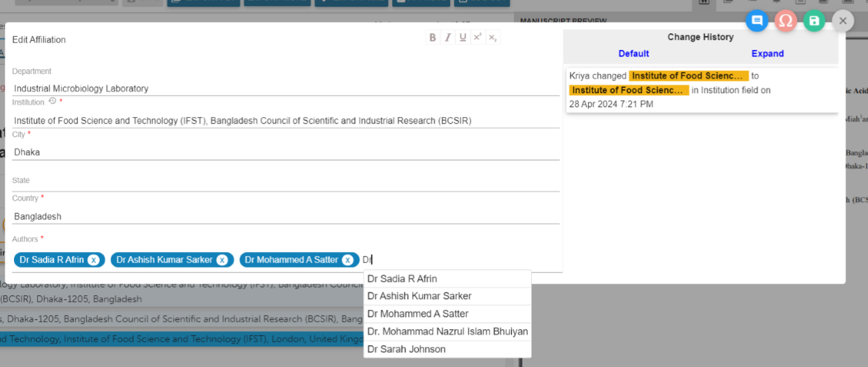The height and width of the screenshot is (367, 868).
Task: Choose Dr Ashish Kumar Sarker from suggestions
Action: pos(447,296)
